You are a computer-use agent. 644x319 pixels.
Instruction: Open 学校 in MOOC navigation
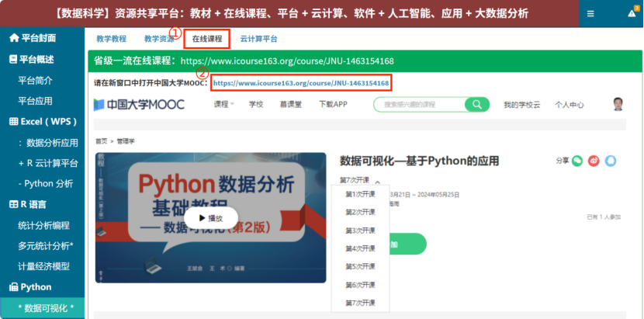[x=256, y=105]
